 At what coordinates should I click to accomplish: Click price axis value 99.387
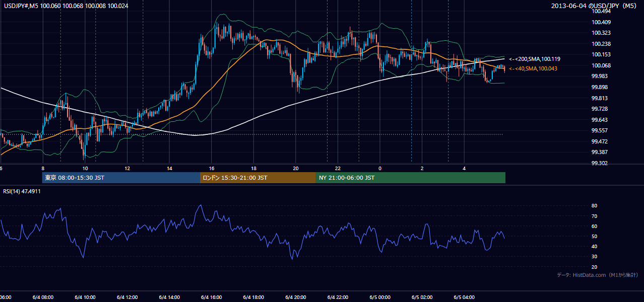tap(601, 152)
